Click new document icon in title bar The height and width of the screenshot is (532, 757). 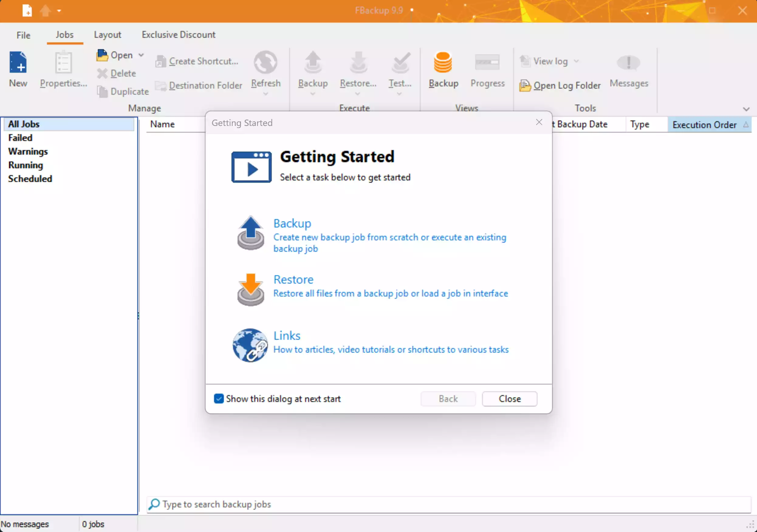click(27, 11)
